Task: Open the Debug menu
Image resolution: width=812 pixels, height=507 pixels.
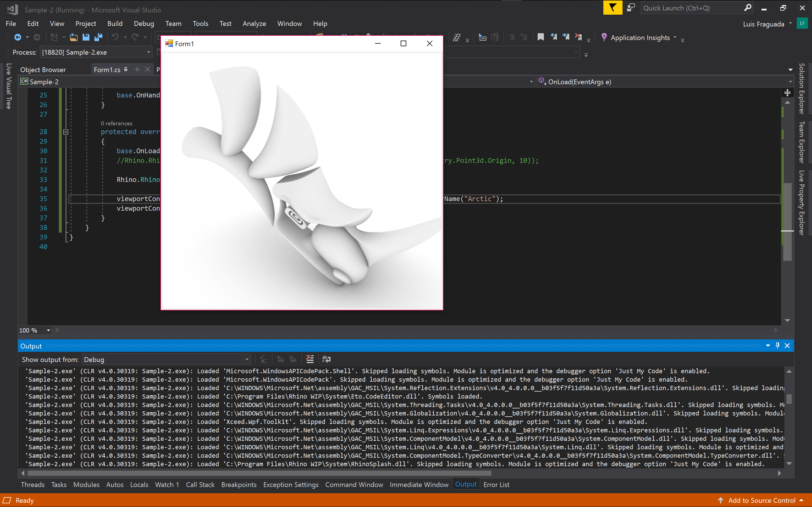Action: (144, 23)
